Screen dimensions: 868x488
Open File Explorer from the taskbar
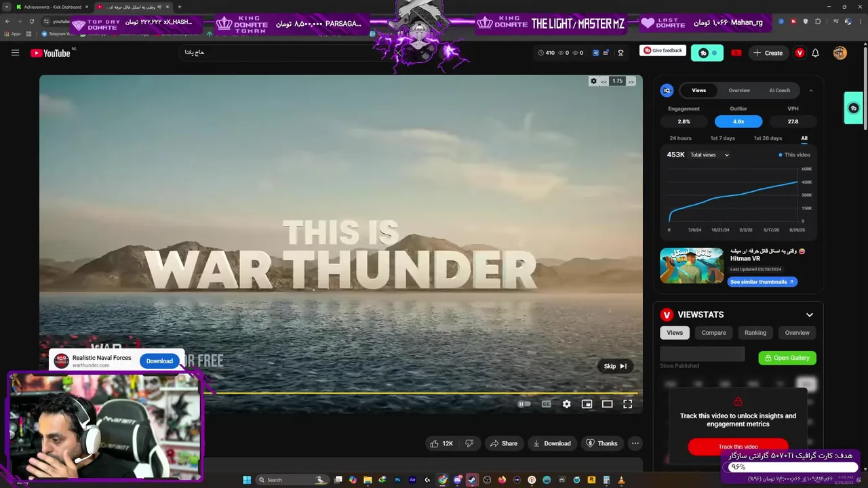[x=368, y=480]
